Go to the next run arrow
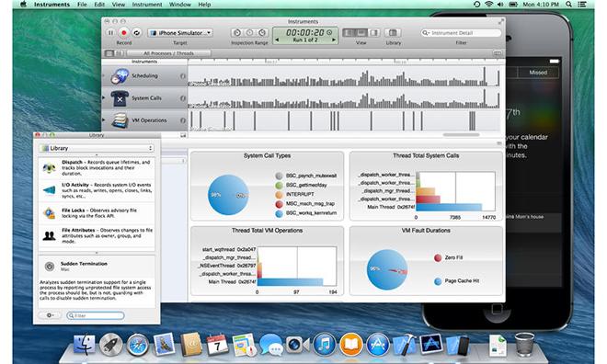 point(334,40)
